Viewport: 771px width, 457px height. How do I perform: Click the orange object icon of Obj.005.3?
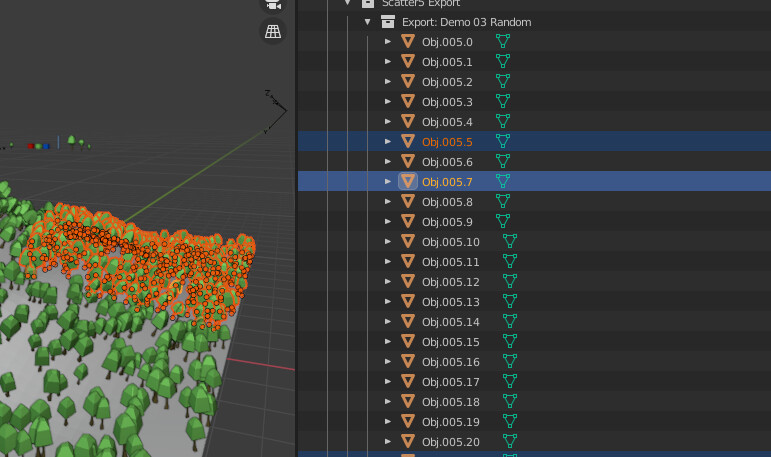(x=408, y=101)
